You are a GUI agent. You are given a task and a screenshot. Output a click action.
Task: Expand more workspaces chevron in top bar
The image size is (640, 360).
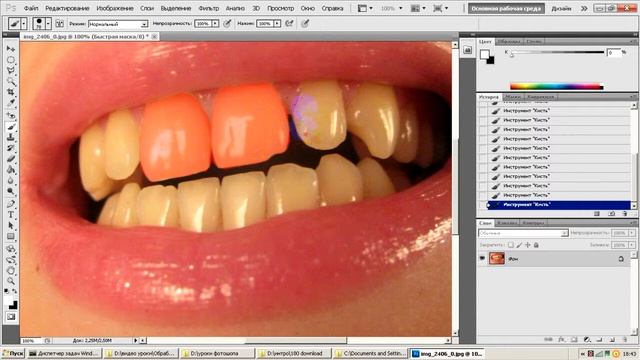pos(584,8)
